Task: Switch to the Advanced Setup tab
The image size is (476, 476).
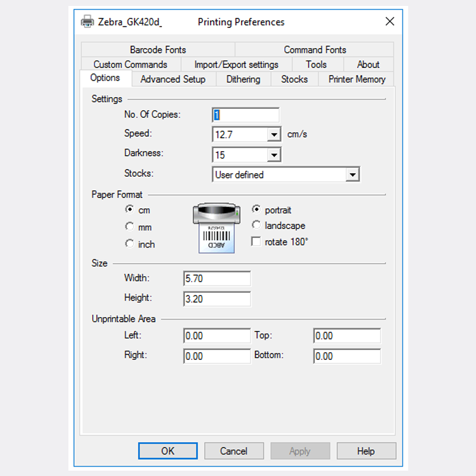Action: tap(173, 79)
